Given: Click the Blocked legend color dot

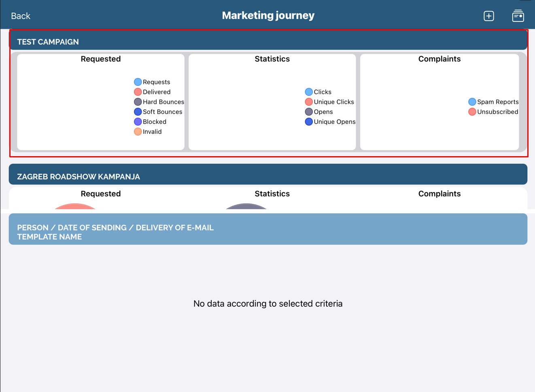Looking at the screenshot, I should tap(138, 122).
